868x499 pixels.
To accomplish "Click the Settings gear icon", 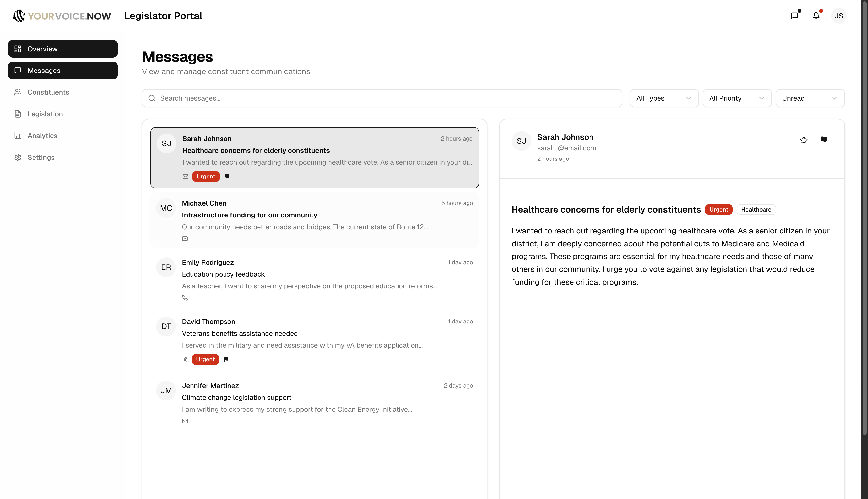I will point(18,157).
